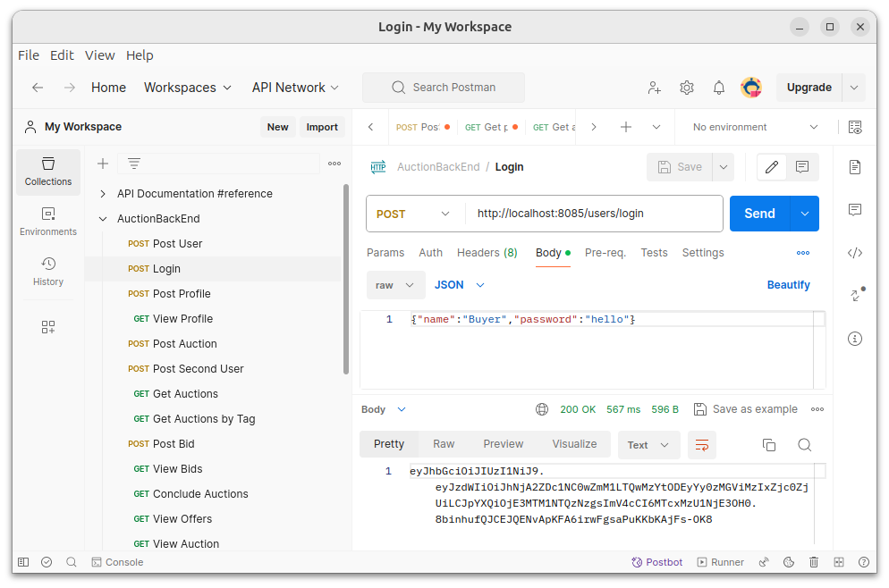Open the Comments icon in right sidebar
This screenshot has height=588, width=889.
tap(855, 210)
